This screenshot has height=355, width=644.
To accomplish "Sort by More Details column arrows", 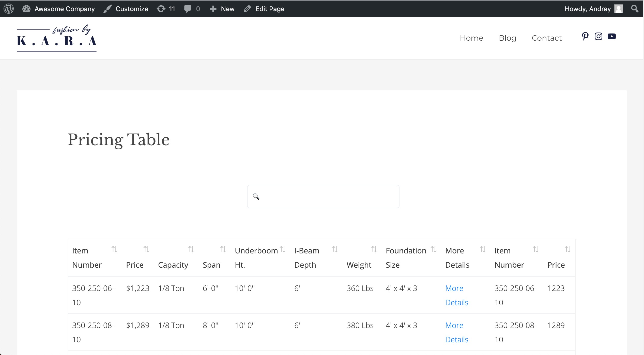I will coord(483,249).
